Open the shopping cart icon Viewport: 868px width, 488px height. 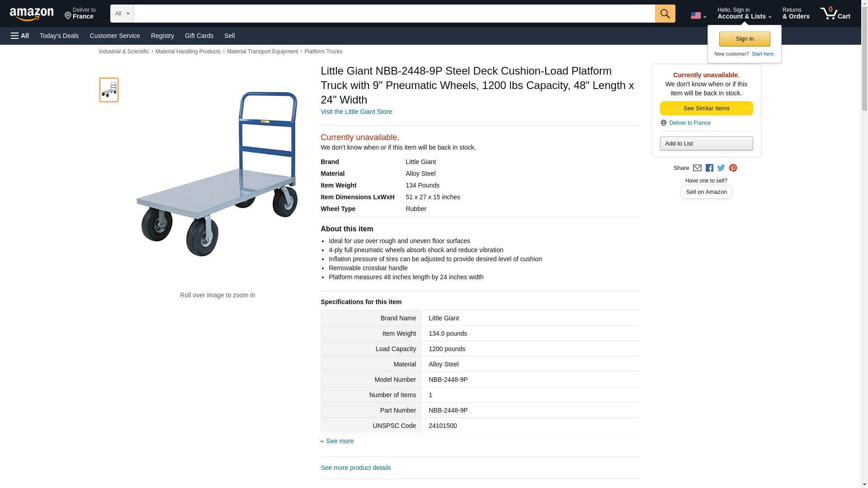tap(835, 14)
